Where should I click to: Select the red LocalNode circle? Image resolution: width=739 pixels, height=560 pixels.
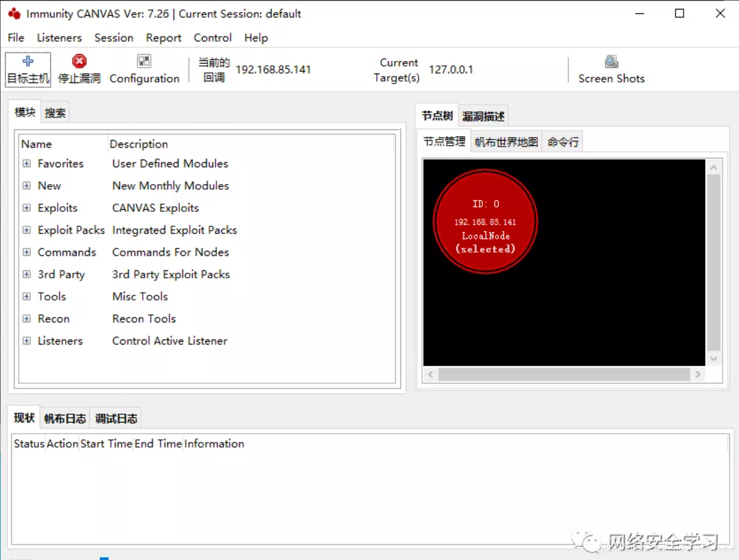tap(485, 221)
